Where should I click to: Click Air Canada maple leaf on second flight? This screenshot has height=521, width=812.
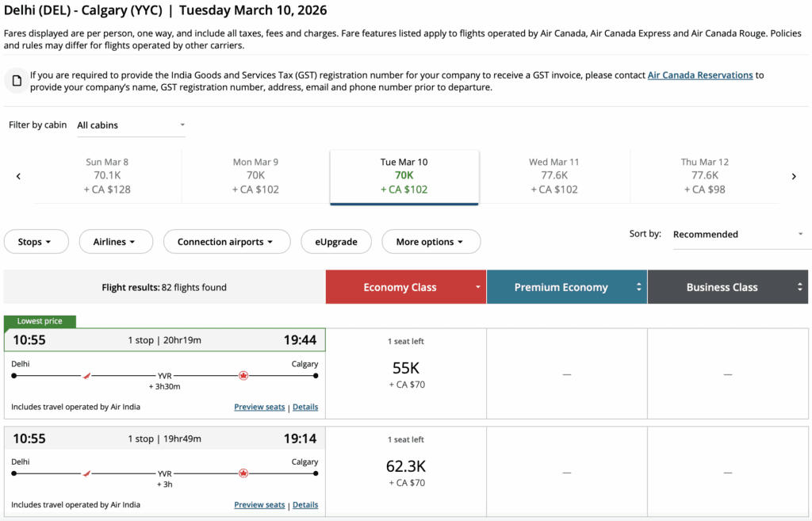point(243,473)
